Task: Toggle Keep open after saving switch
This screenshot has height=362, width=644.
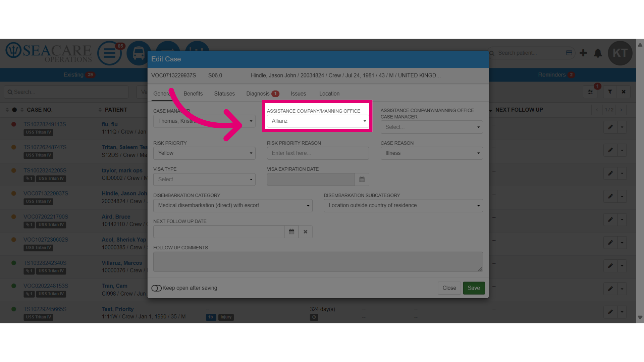Action: (x=156, y=288)
